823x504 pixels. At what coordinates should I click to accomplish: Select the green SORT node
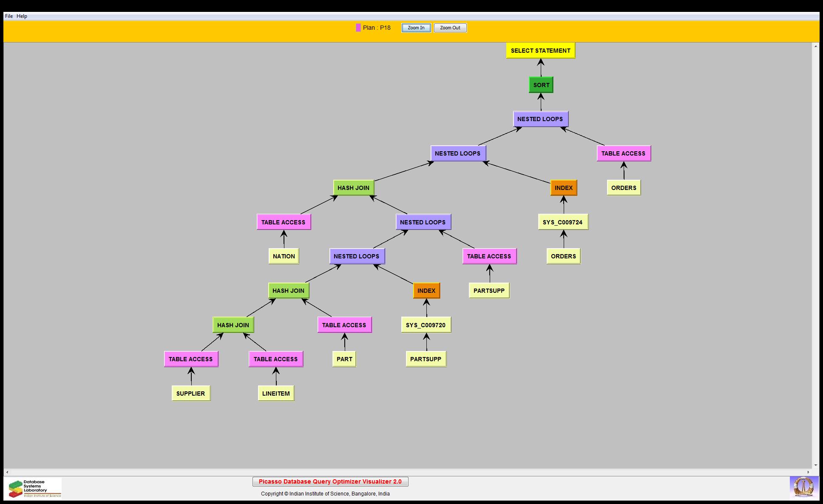tap(541, 85)
